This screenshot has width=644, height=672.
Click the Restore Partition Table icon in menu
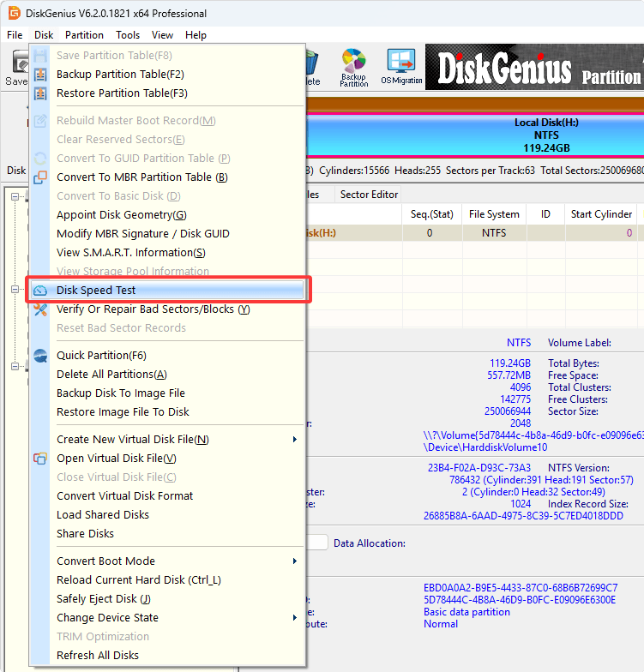click(x=40, y=93)
